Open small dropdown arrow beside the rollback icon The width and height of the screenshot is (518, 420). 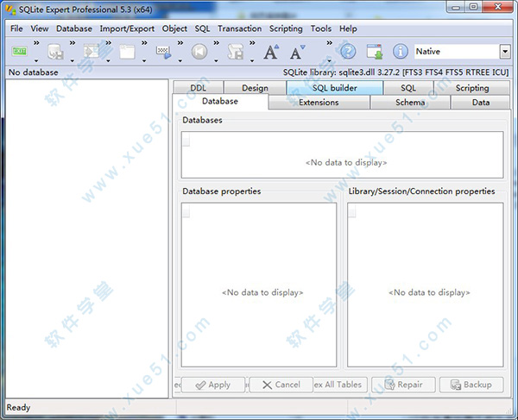coord(216,60)
